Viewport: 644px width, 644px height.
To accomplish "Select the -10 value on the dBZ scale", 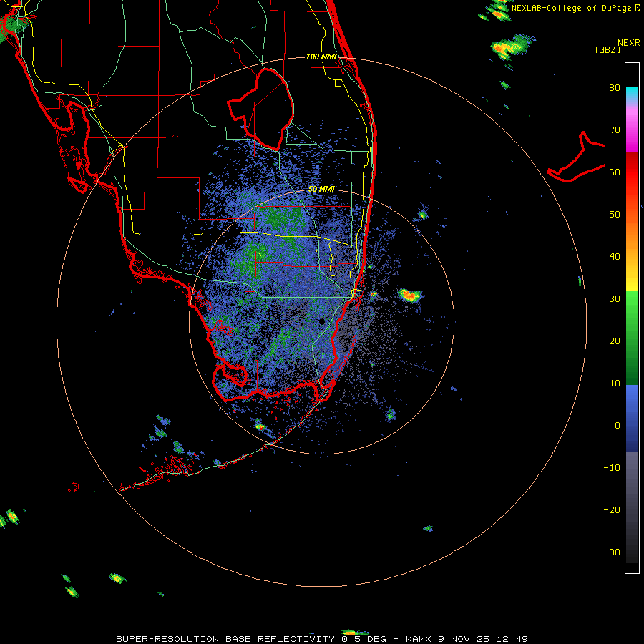I will (x=612, y=468).
